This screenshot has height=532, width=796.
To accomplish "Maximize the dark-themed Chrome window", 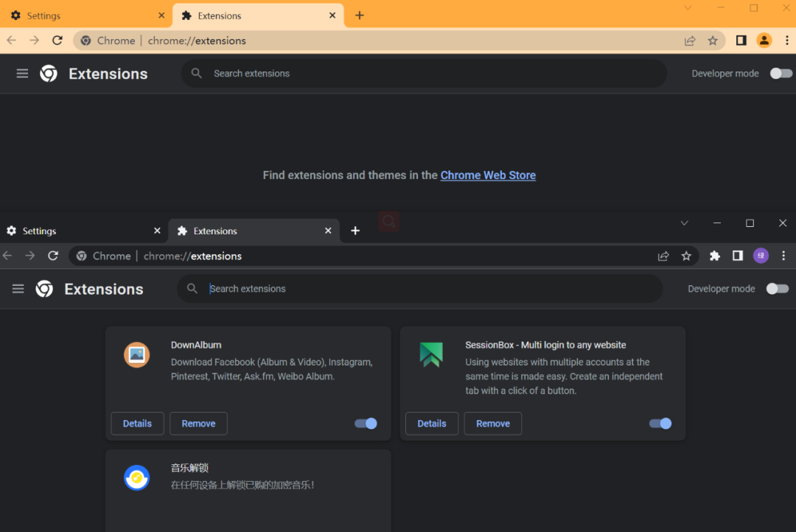I will [750, 223].
